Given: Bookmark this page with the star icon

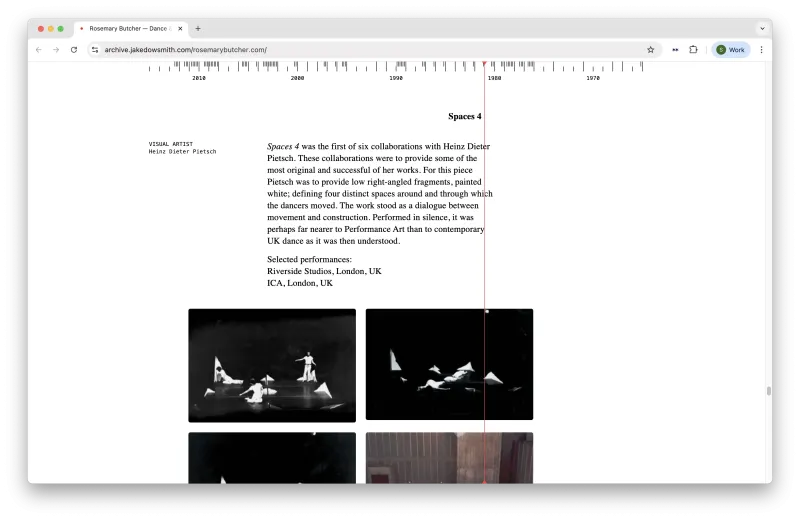Looking at the screenshot, I should 651,49.
